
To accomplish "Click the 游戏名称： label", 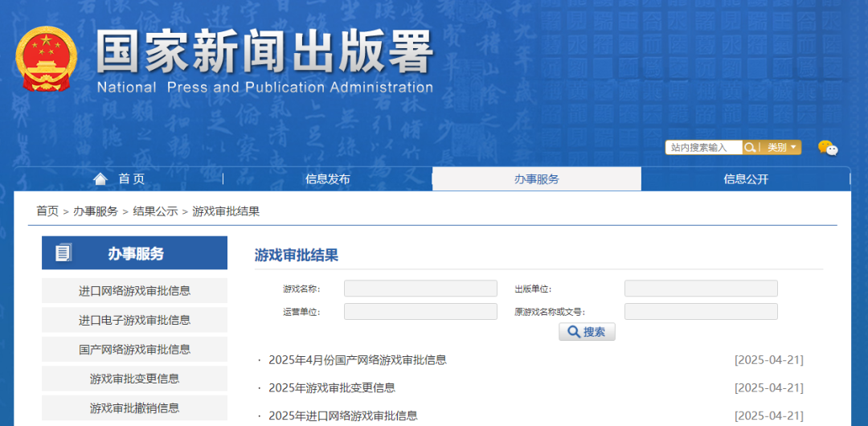I will coord(301,289).
